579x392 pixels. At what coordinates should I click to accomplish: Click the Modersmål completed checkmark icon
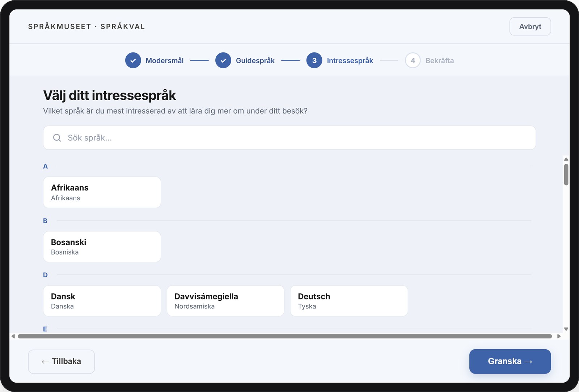point(133,60)
